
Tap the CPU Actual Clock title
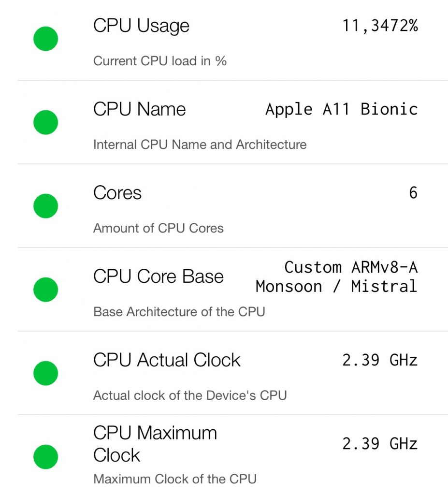(x=167, y=360)
